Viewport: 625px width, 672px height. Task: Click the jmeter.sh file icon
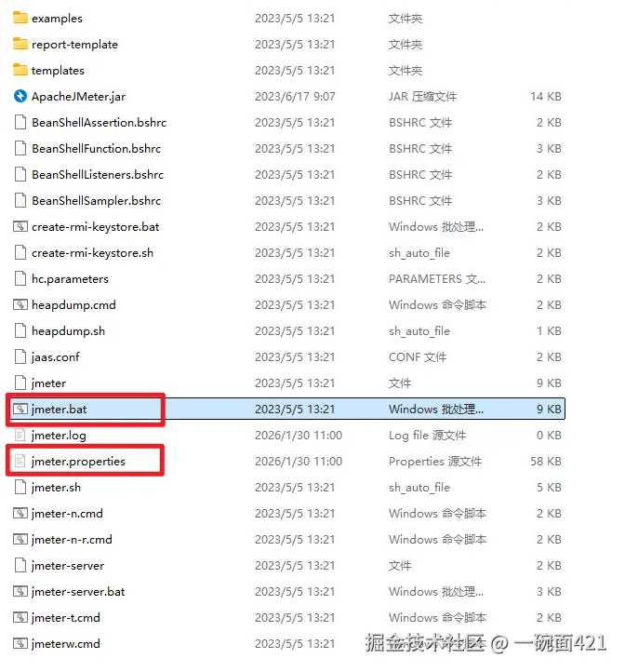click(20, 488)
